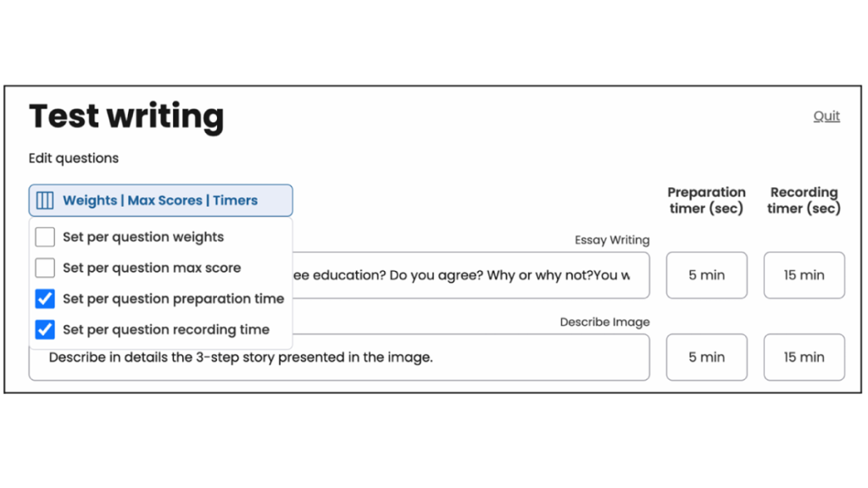The height and width of the screenshot is (488, 868).
Task: Click the Quit link
Action: tap(826, 116)
